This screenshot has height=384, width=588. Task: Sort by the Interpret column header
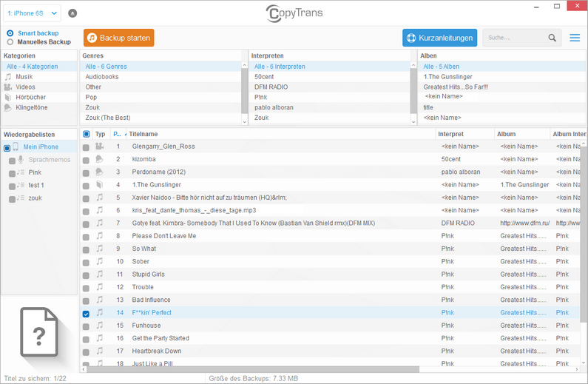coord(465,134)
